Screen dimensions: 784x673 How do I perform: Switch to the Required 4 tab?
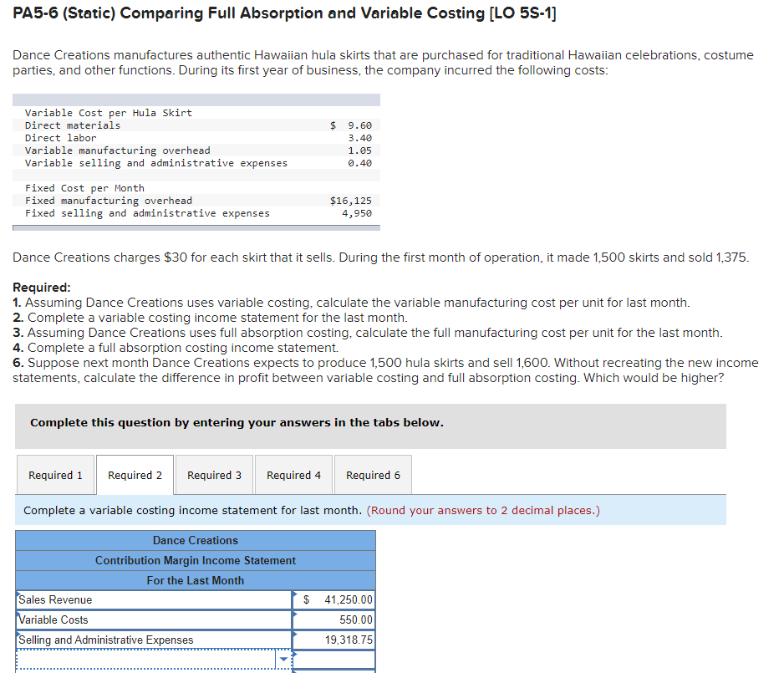tap(293, 474)
